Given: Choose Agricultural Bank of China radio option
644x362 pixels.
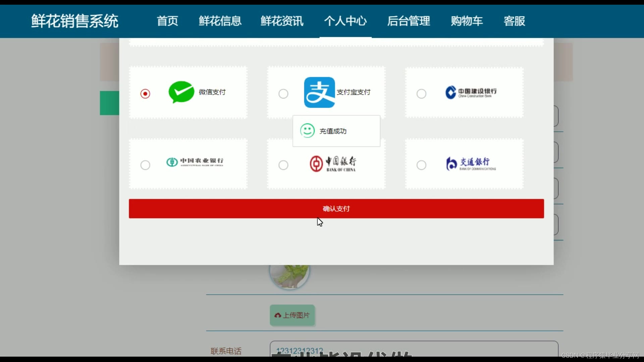Looking at the screenshot, I should click(145, 165).
